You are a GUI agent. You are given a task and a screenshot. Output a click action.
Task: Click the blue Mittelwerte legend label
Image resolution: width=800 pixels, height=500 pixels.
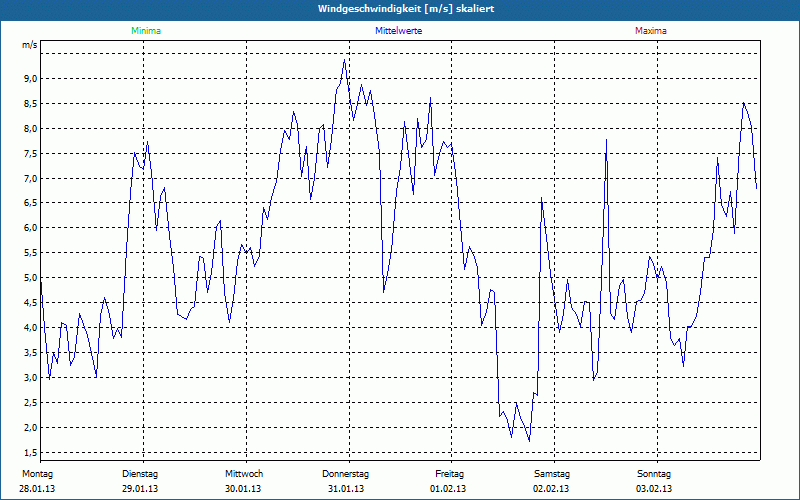(398, 31)
